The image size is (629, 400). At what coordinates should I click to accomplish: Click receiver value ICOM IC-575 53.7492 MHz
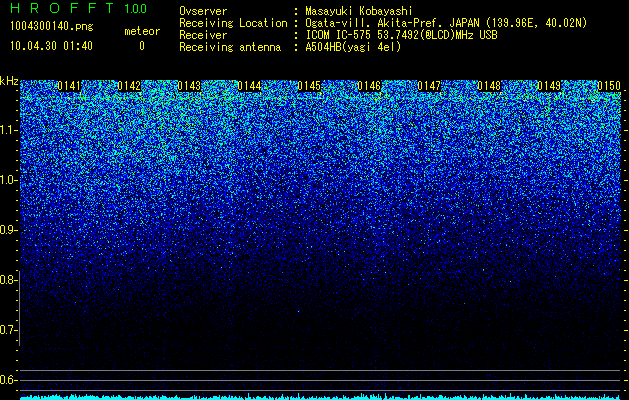point(401,35)
